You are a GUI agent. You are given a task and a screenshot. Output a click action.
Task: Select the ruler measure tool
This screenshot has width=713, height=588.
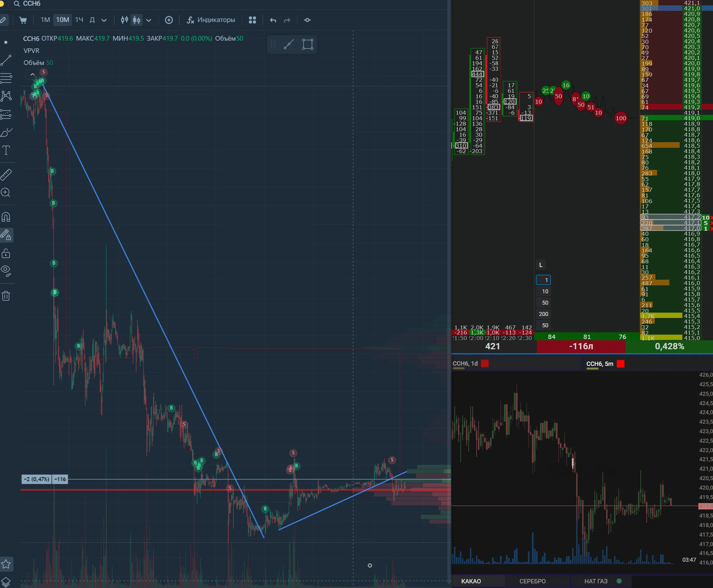pos(6,175)
